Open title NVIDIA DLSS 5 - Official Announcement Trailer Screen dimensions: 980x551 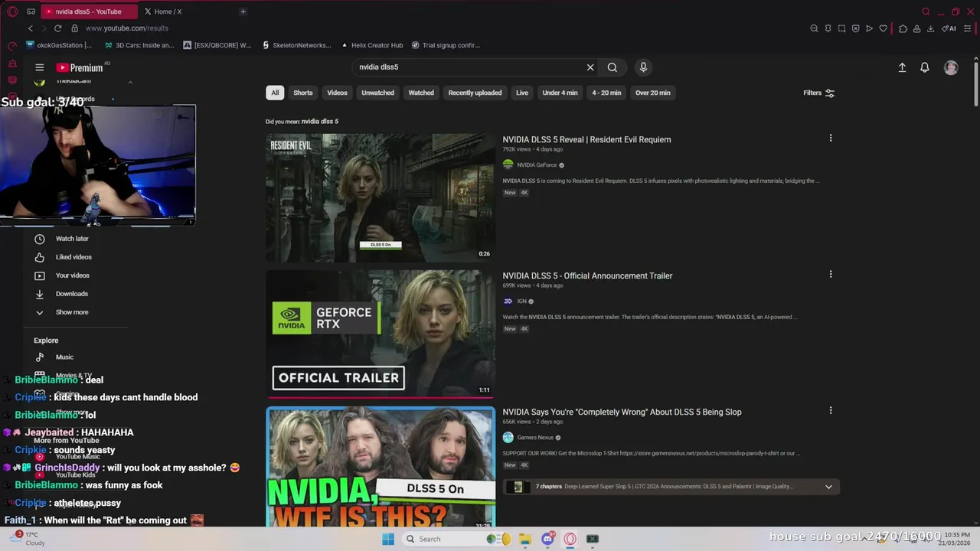pos(587,275)
